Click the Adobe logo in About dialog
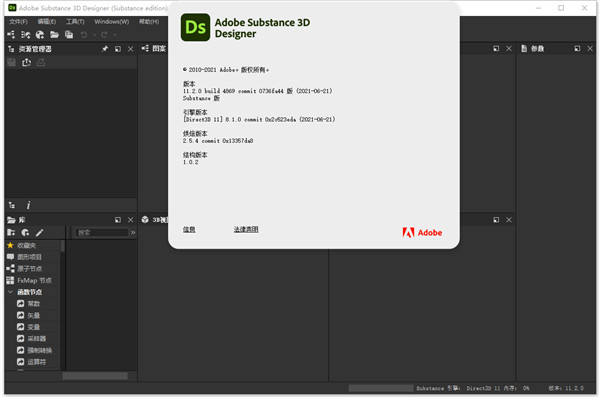The height and width of the screenshot is (398, 600). tap(422, 232)
